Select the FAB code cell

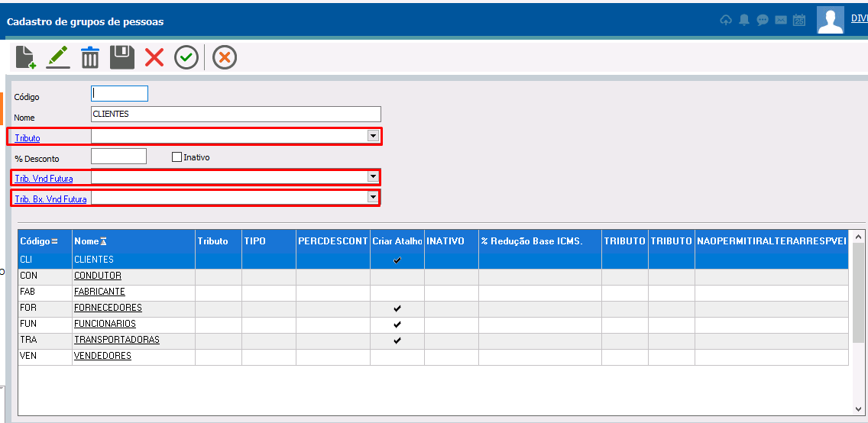[45, 292]
